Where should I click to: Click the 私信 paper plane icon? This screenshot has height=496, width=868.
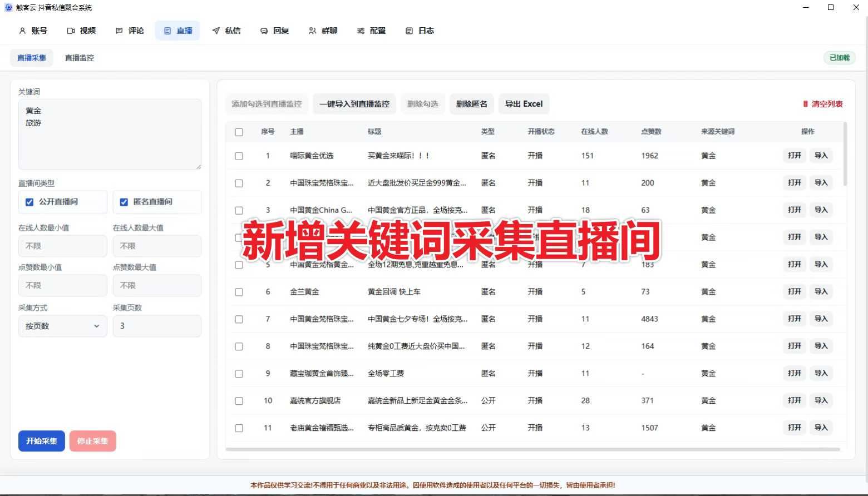[216, 31]
